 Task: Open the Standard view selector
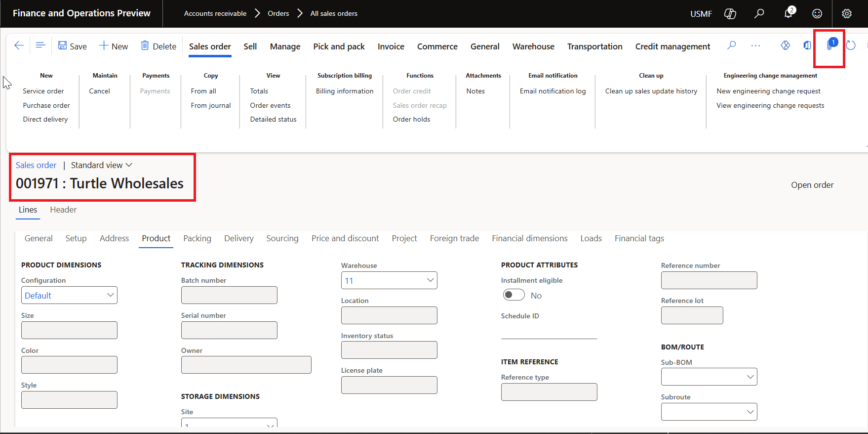pos(101,165)
